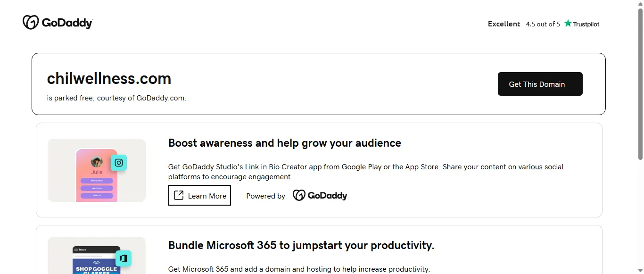Screen dimensions: 644x274
Task: Click the vertical scrollbar thumb
Action: tap(640, 85)
